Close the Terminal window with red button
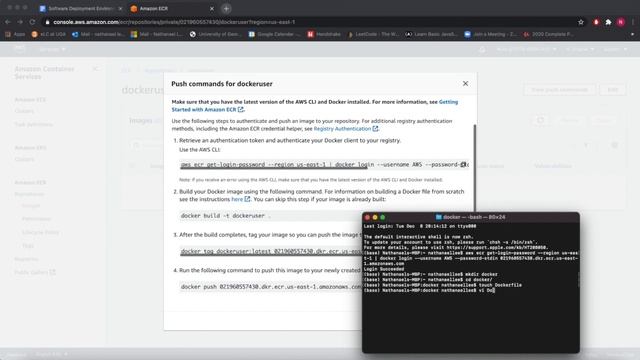Screen dimensions: 640x360 [x=367, y=217]
